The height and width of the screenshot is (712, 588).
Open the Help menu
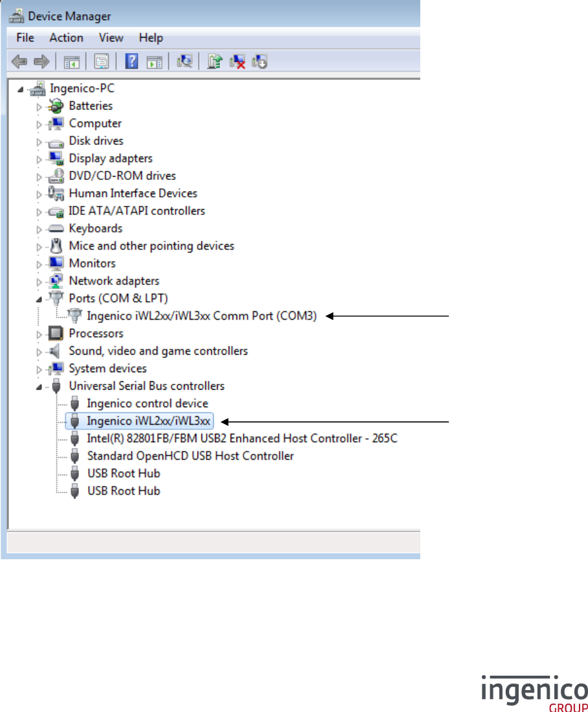[x=151, y=38]
